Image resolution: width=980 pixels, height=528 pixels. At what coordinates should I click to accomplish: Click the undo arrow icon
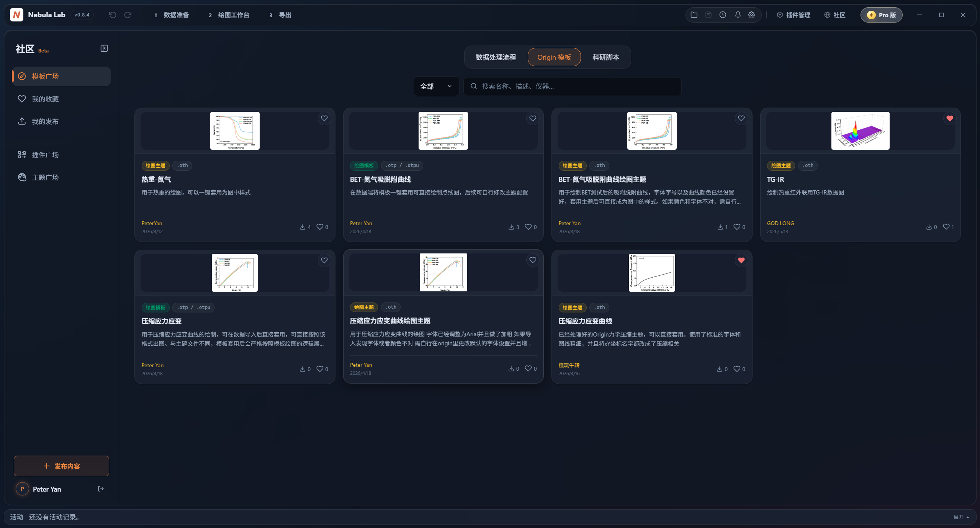tap(113, 15)
